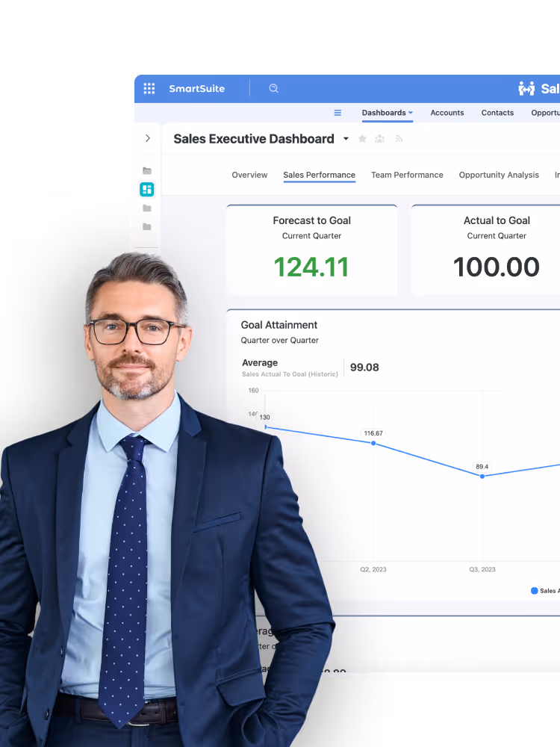560x747 pixels.
Task: Click the SmartSuite logo text
Action: 196,89
